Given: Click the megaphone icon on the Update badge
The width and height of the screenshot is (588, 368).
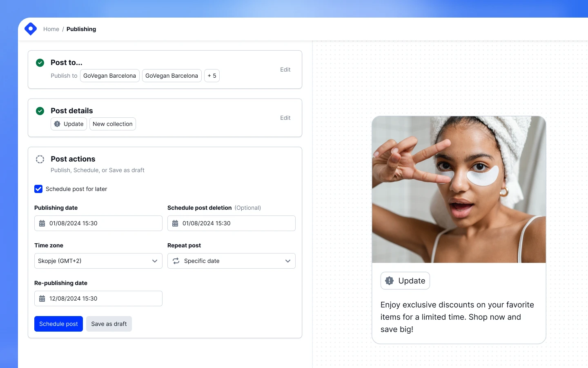Looking at the screenshot, I should (x=389, y=280).
